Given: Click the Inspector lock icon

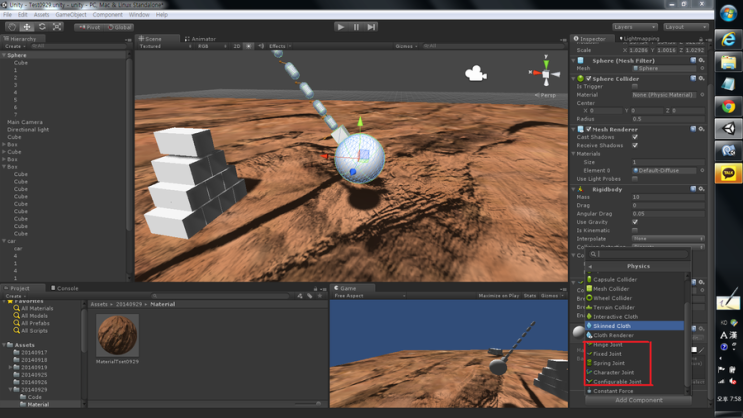Looking at the screenshot, I should 701,39.
